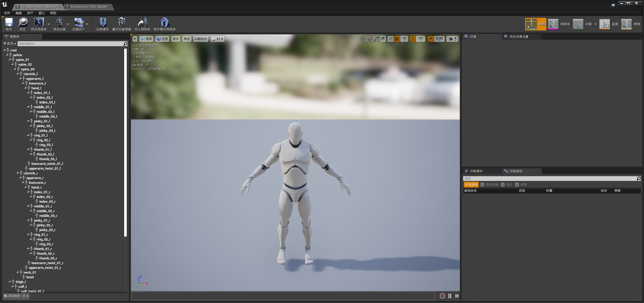Image resolution: width=644 pixels, height=303 pixels.
Task: Click the animation timeline scrub bar
Action: tap(282, 296)
